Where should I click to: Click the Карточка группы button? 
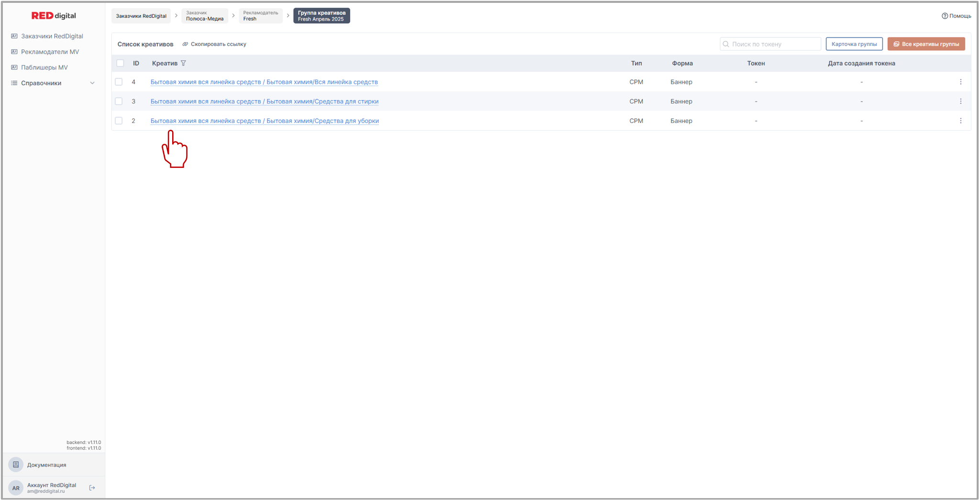coord(854,44)
